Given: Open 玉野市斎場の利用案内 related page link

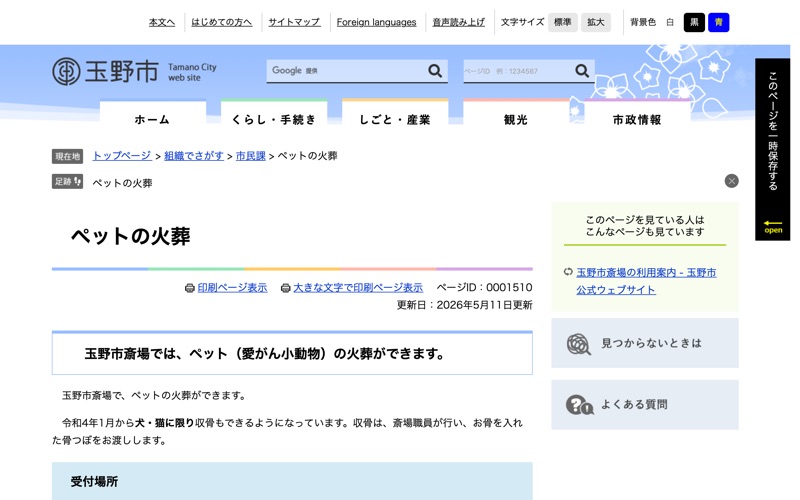Looking at the screenshot, I should coord(646,281).
